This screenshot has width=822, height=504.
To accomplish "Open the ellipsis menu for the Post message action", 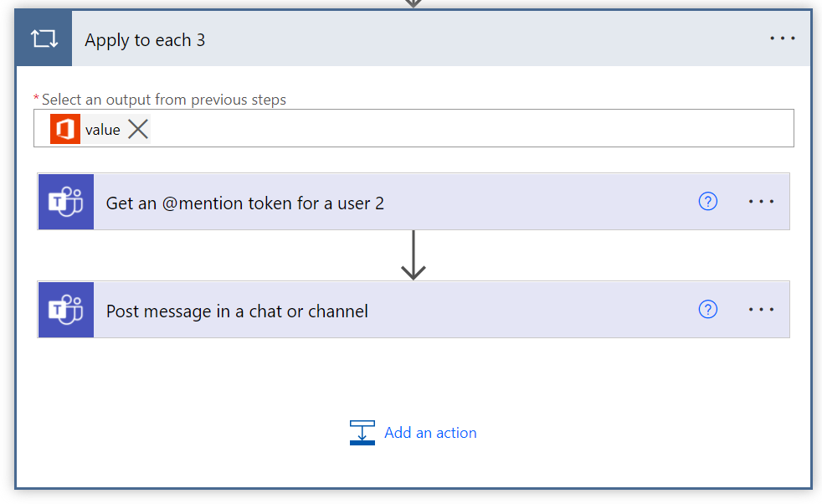I will (761, 310).
